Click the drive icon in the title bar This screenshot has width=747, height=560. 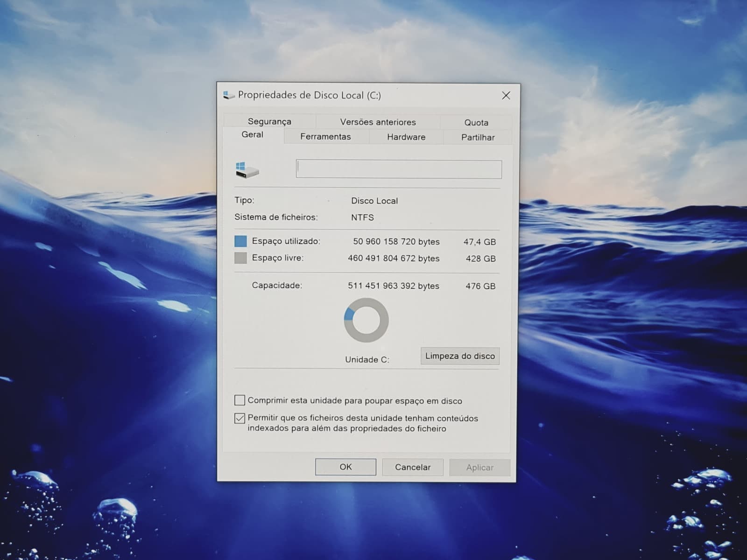(229, 95)
